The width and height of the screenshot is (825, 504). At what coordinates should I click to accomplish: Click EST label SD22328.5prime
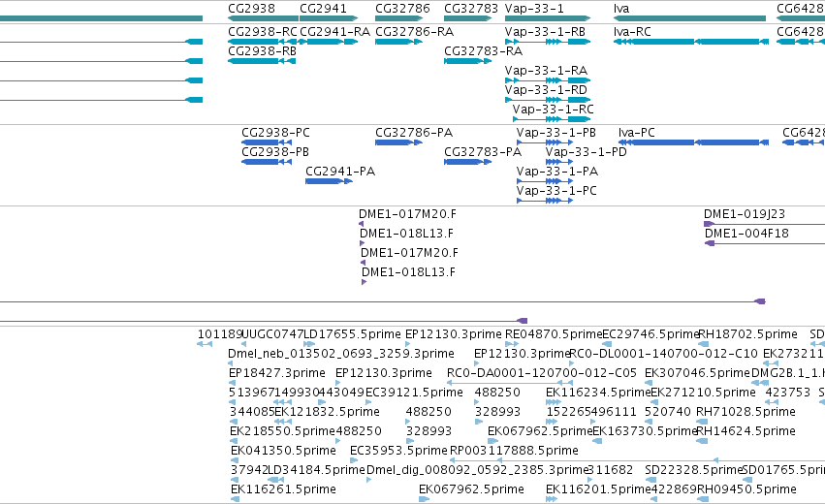tap(693, 470)
